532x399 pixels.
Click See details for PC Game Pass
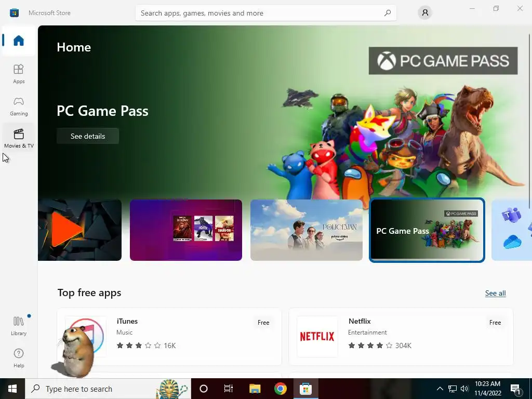pos(87,136)
